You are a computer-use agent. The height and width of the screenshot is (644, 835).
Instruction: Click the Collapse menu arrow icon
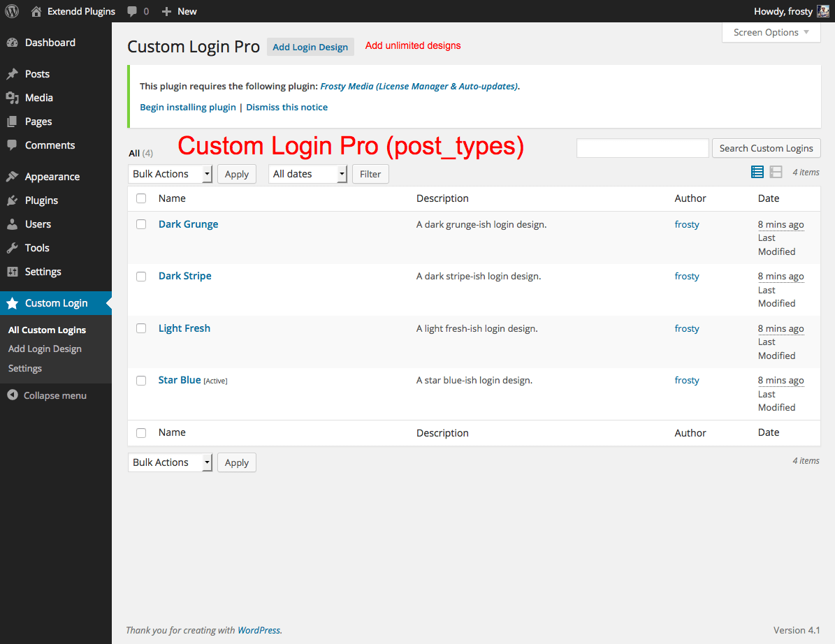tap(13, 395)
